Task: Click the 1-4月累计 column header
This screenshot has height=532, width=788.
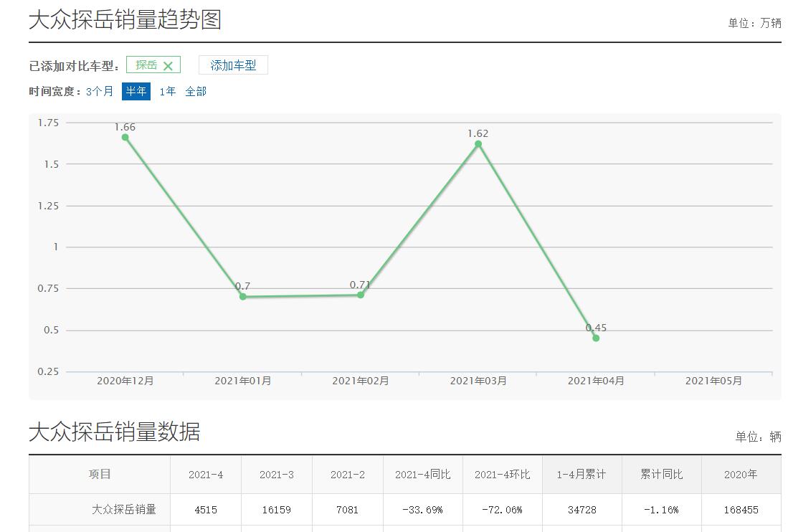Action: (x=581, y=475)
